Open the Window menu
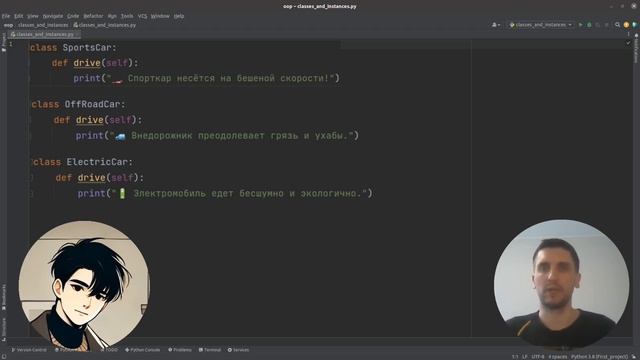This screenshot has height=360, width=640. coord(160,16)
